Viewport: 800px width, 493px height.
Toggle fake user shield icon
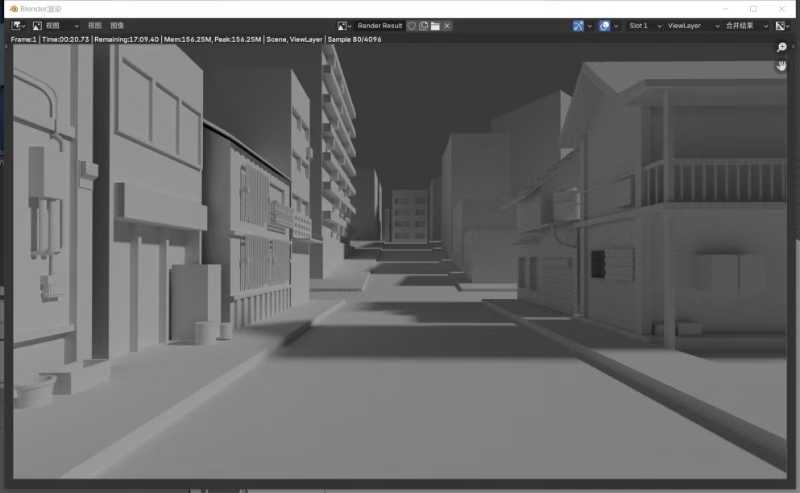411,25
